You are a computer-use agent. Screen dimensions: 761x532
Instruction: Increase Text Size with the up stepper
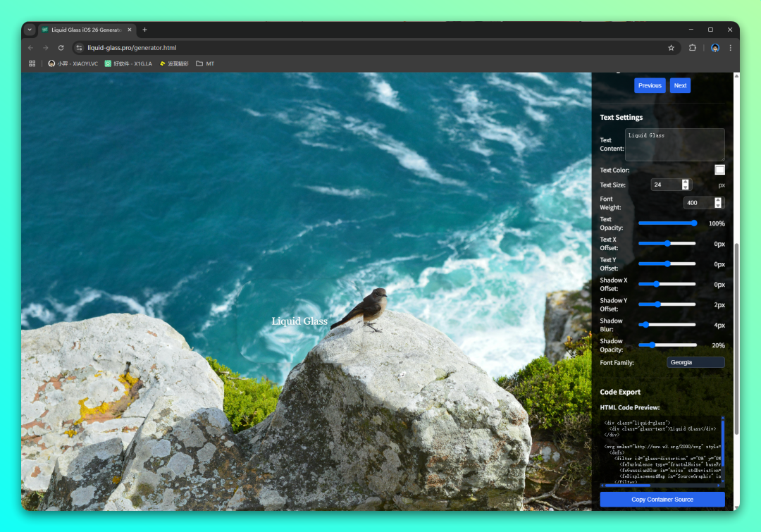(x=686, y=182)
